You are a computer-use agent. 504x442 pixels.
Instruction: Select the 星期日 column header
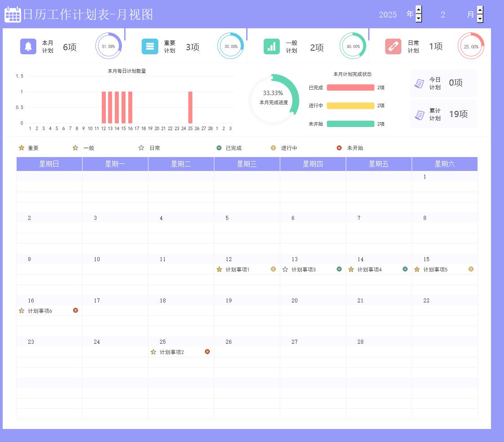point(49,164)
